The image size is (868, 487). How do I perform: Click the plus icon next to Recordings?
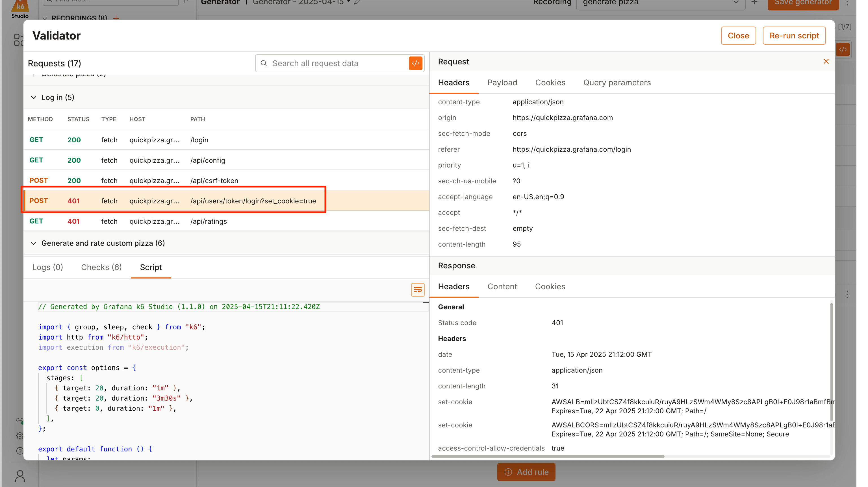coord(116,18)
